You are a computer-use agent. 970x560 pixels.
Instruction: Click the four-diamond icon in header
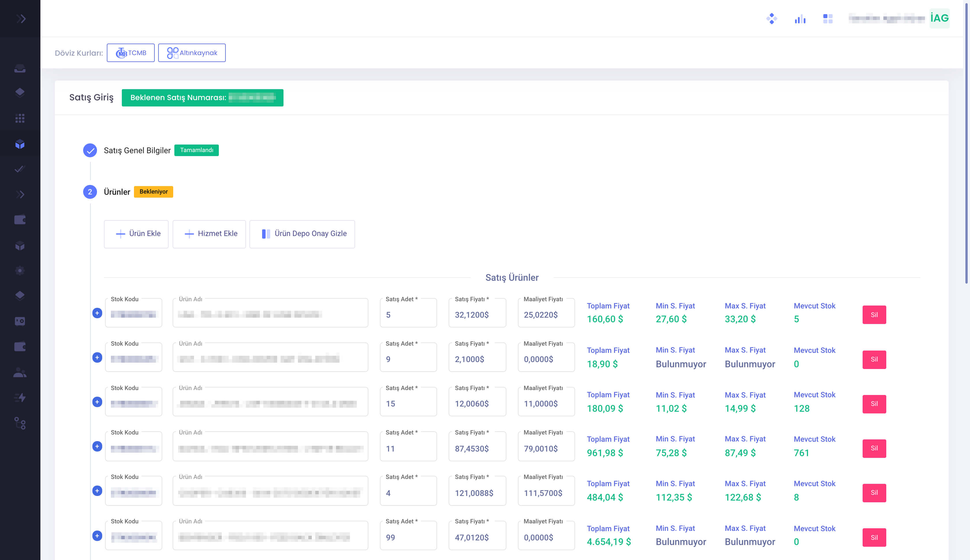coord(771,18)
